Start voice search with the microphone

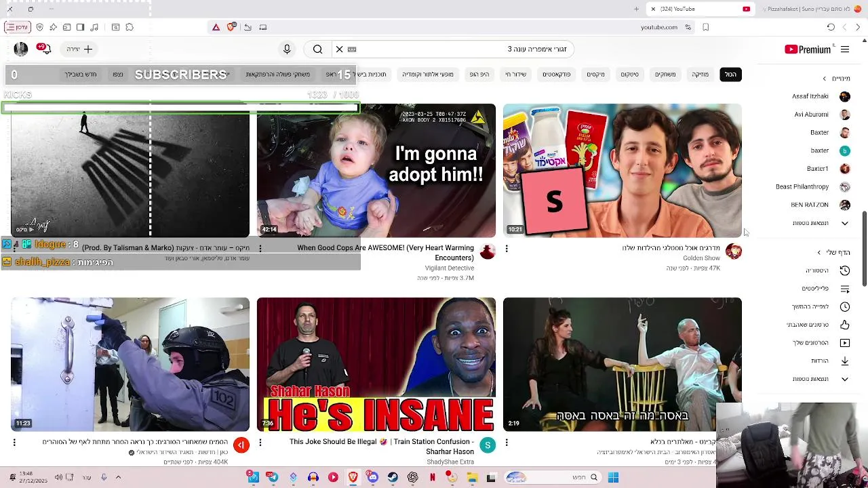287,49
